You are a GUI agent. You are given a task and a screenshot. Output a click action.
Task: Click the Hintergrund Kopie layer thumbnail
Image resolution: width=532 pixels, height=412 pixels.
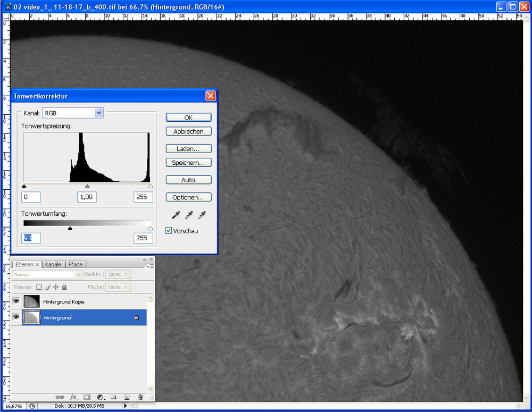pos(31,301)
